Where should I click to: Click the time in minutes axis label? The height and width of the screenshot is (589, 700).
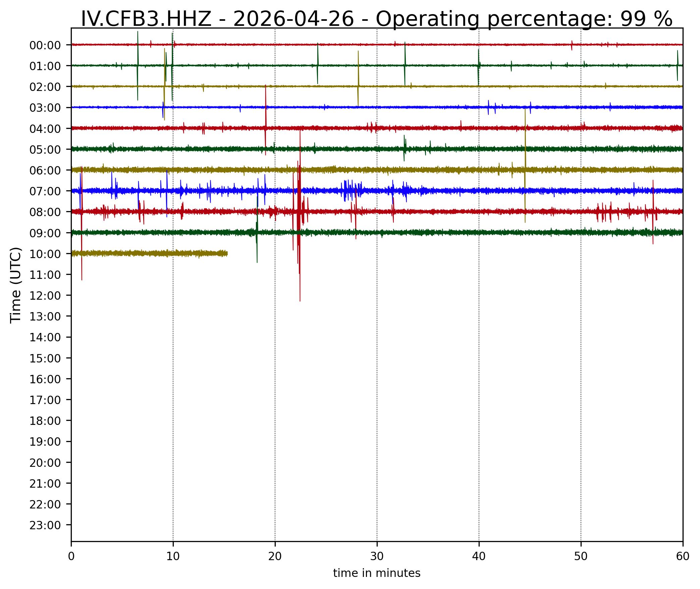pos(377,573)
